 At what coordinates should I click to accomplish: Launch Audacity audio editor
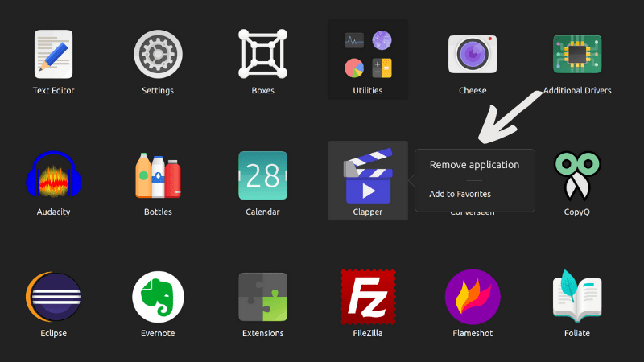click(x=53, y=175)
